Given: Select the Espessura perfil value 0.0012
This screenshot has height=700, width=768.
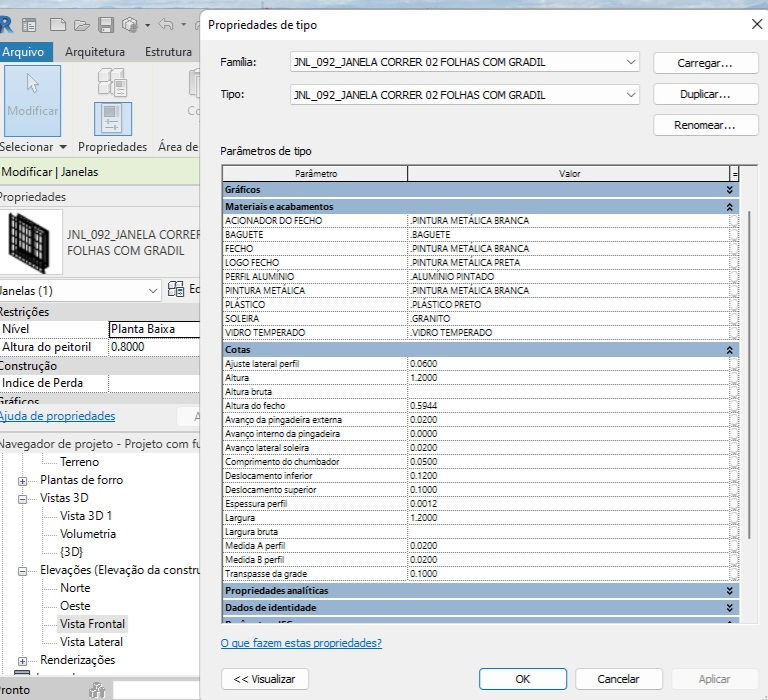Looking at the screenshot, I should [569, 504].
